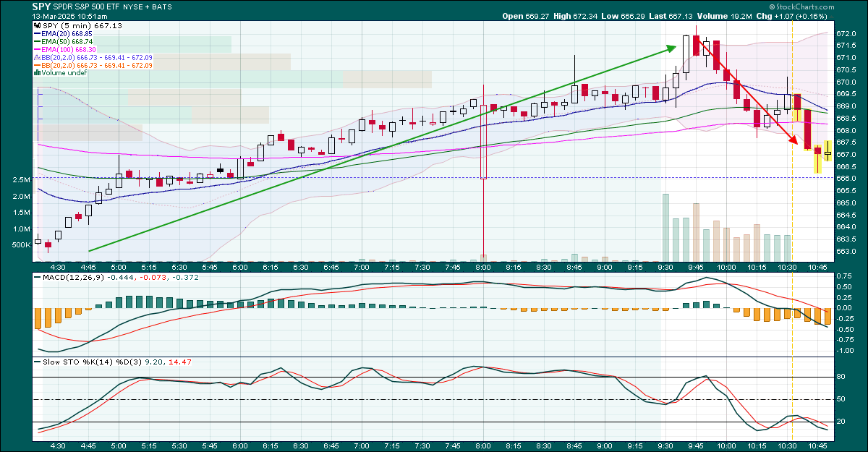This screenshot has height=452, width=868.
Task: Click the last yellow-highlighted candle at 10:50
Action: [827, 150]
